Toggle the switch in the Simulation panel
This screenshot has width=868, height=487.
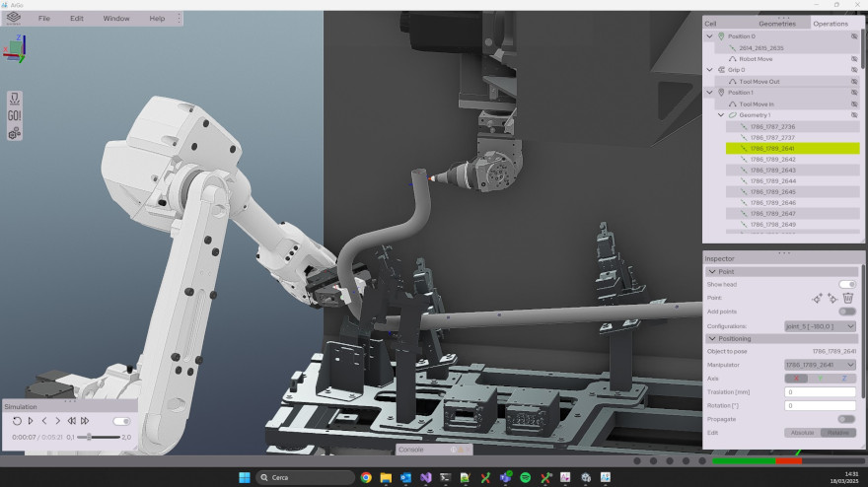121,422
